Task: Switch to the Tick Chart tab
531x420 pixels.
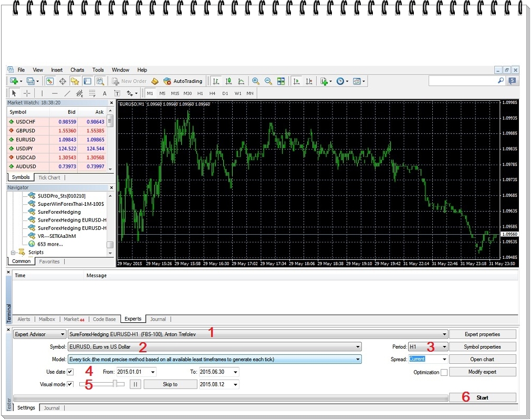Action: 49,177
